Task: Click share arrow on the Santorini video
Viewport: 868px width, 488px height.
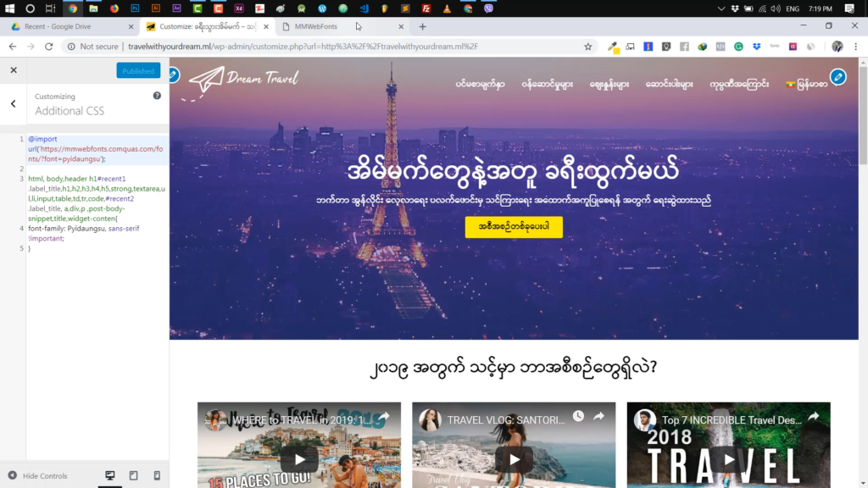Action: point(599,416)
